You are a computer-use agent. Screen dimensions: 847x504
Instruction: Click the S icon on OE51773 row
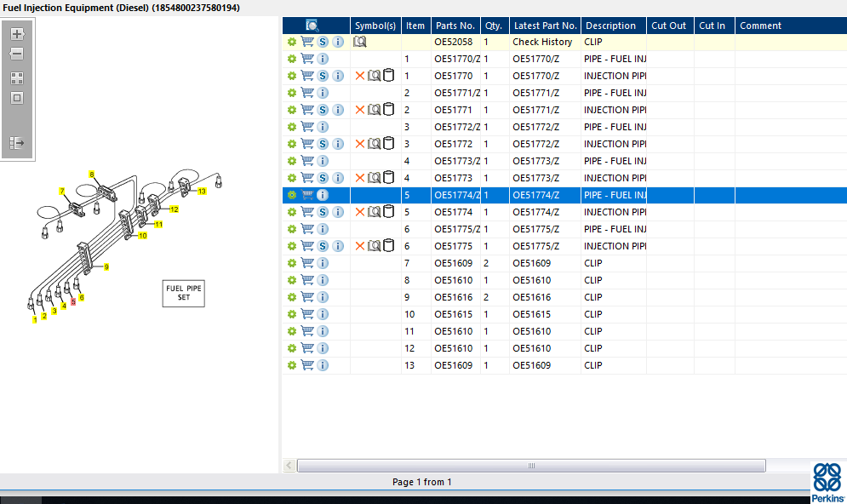(x=323, y=178)
